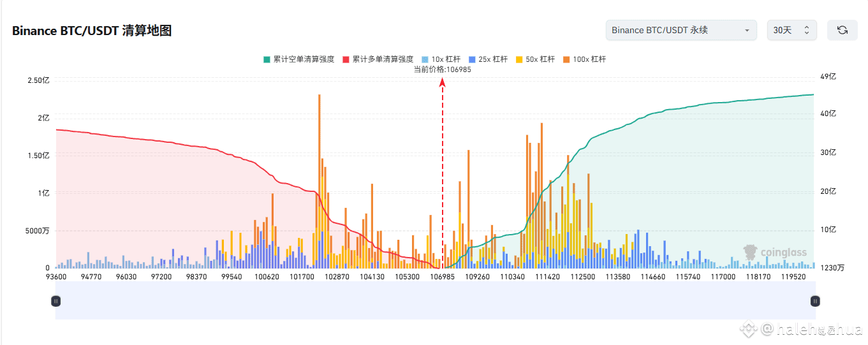
Task: Click x-axis label 114660
Action: click(652, 277)
